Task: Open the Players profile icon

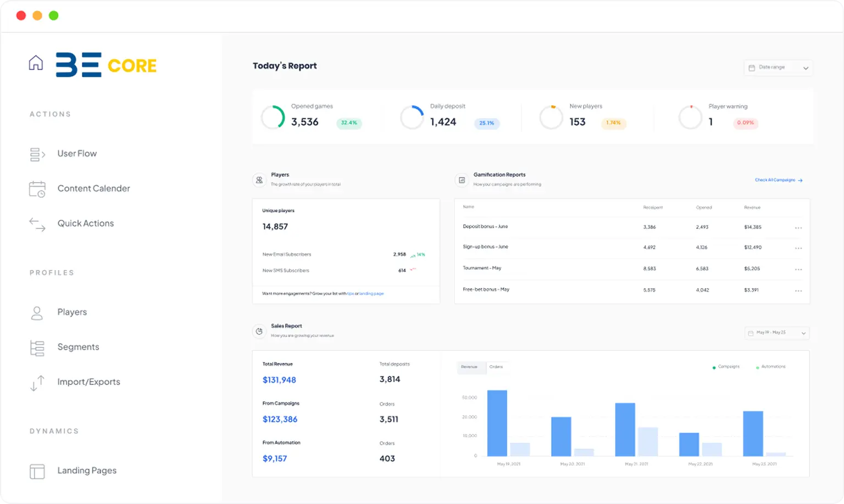Action: pos(37,313)
